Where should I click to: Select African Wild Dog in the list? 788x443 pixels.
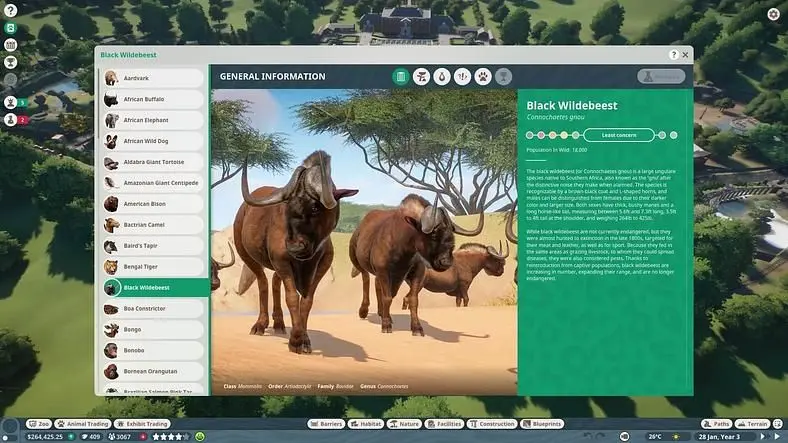point(153,141)
